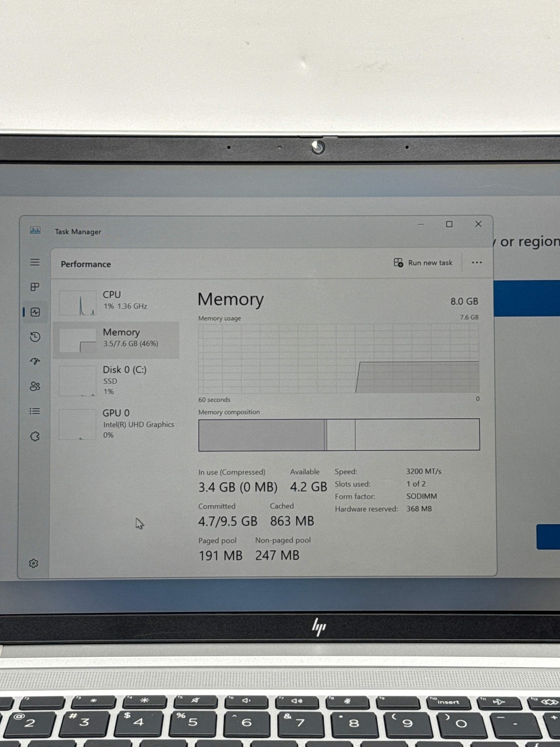The height and width of the screenshot is (747, 560).
Task: Open the Processes page icon
Action: [35, 287]
